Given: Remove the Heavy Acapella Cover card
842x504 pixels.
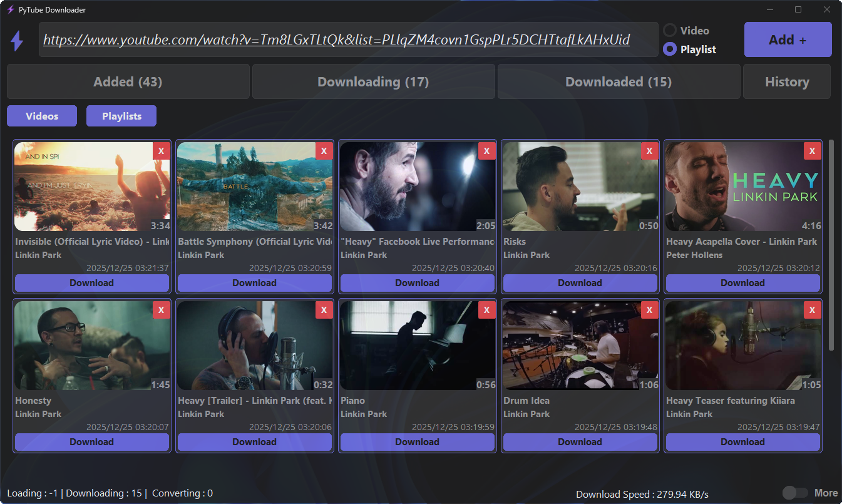Looking at the screenshot, I should click(x=812, y=151).
